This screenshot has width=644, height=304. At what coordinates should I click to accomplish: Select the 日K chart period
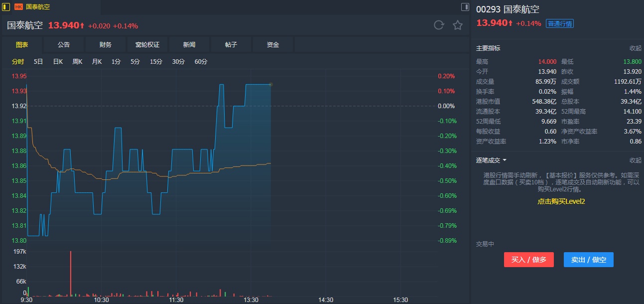point(58,62)
